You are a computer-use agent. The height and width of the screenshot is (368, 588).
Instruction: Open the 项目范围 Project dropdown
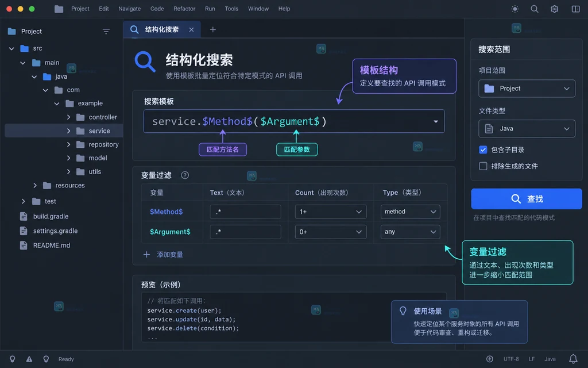(527, 89)
